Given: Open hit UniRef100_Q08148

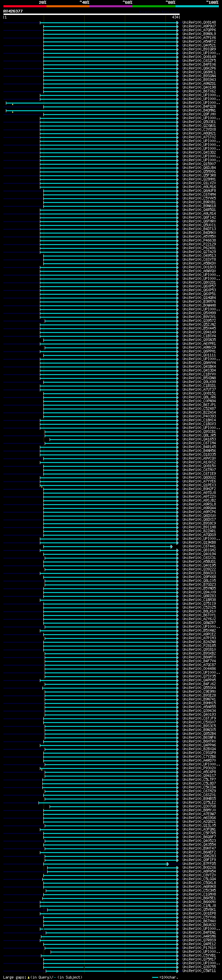Looking at the screenshot, I should tap(199, 23).
